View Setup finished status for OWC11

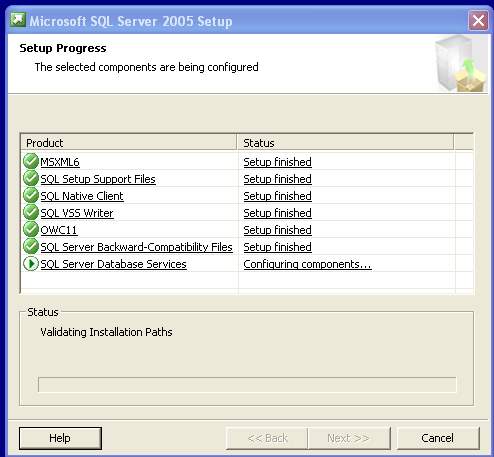[x=277, y=230]
